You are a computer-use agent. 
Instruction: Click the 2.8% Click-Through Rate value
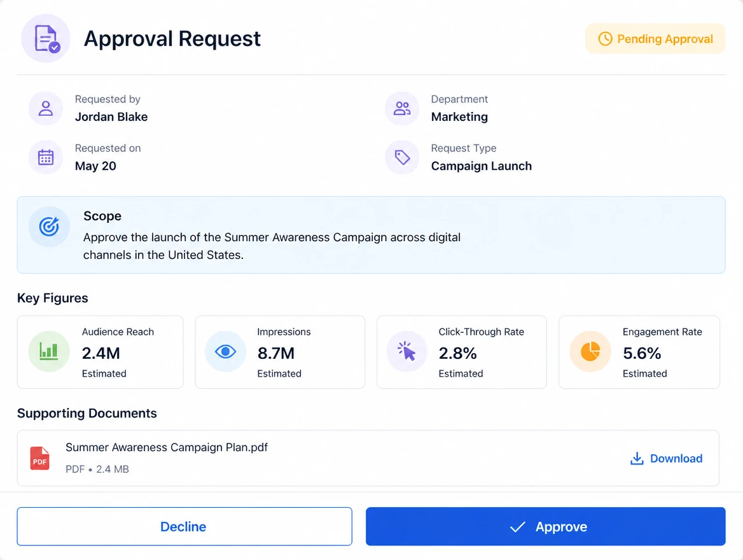click(458, 353)
